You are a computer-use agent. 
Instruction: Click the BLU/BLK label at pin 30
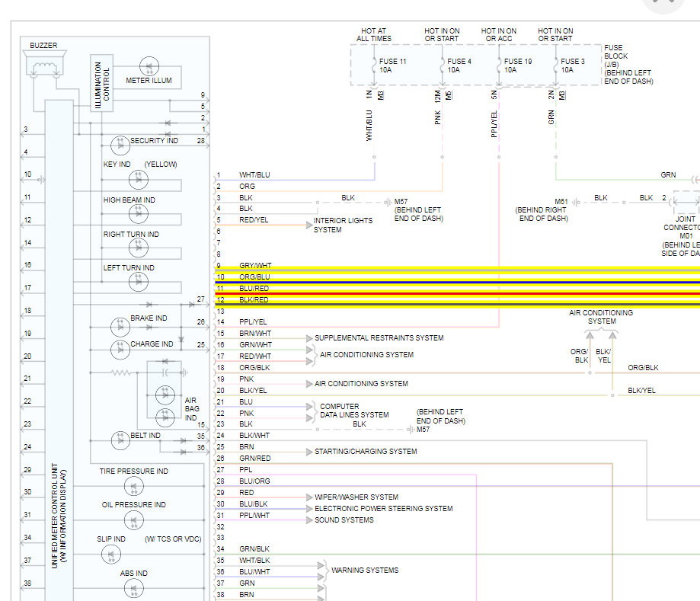(254, 504)
